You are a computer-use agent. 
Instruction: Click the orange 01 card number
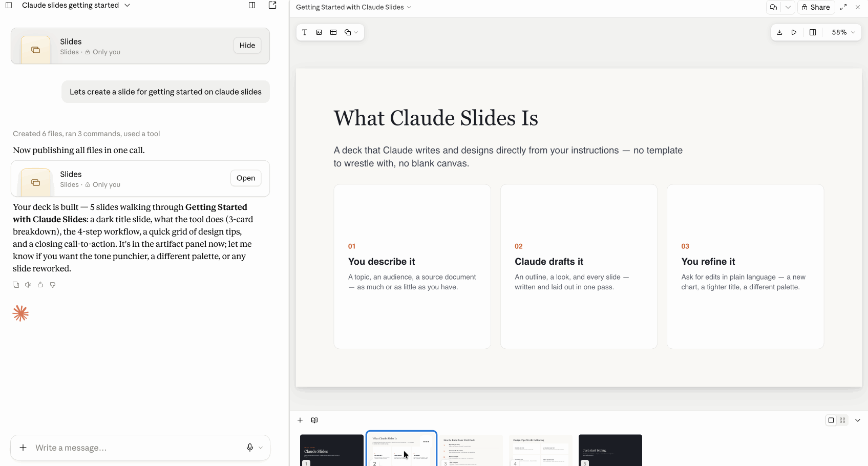(352, 246)
